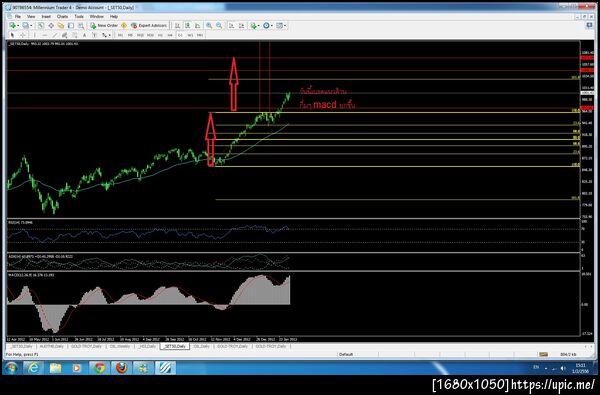
Task: Switch to M1 timeframe
Action: click(x=120, y=35)
